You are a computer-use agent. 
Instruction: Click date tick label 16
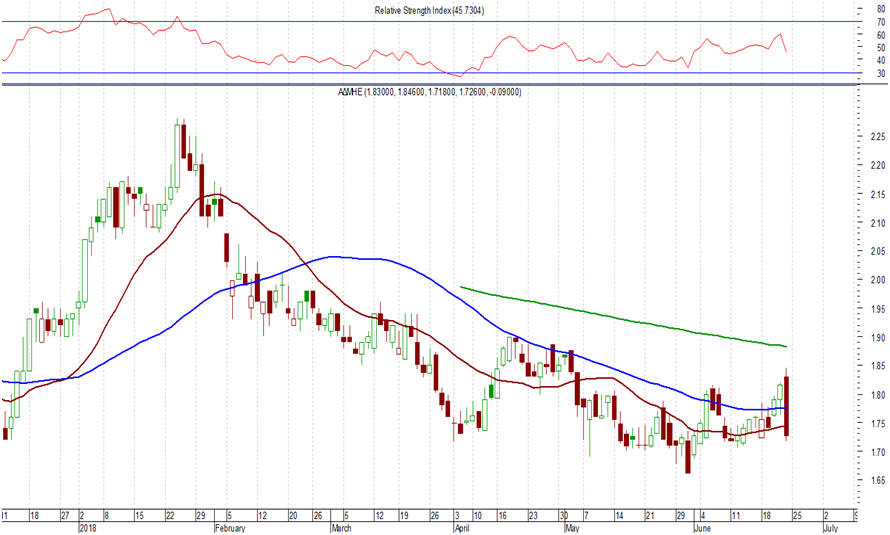click(x=502, y=516)
